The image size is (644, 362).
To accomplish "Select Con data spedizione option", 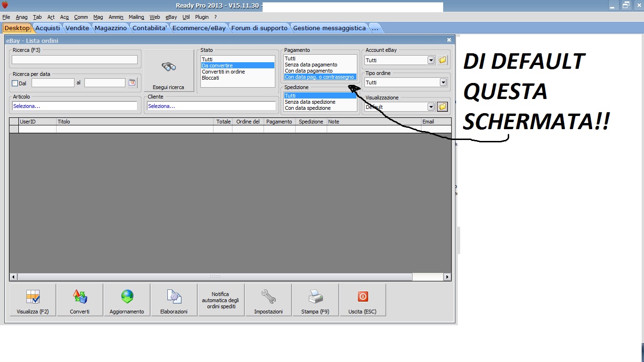I will coord(321,108).
